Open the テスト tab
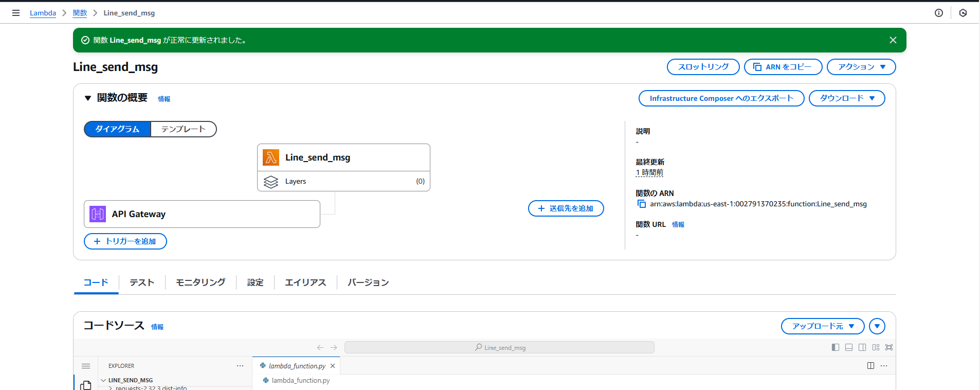The width and height of the screenshot is (980, 390). [x=142, y=282]
